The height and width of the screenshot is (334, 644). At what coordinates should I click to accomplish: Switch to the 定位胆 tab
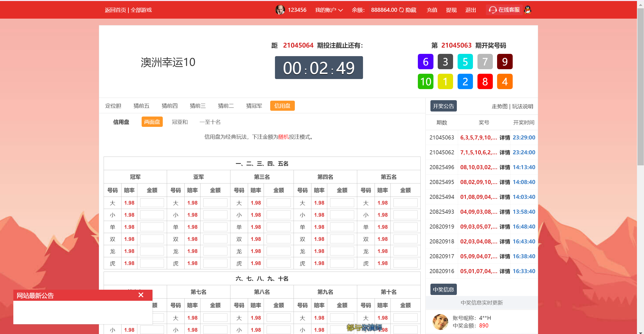coord(113,106)
